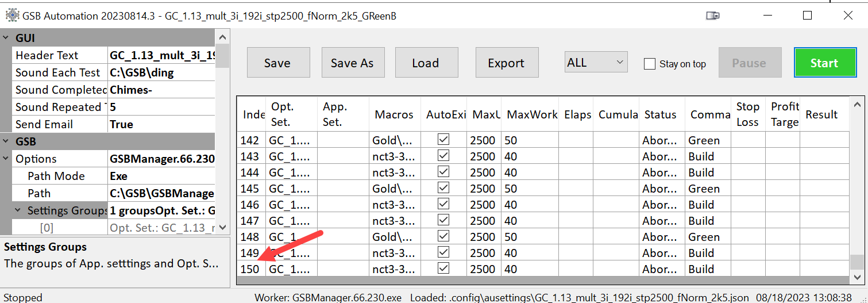Toggle AutoExit checkbox in row 150
Screen dimensions: 868x303
443,269
